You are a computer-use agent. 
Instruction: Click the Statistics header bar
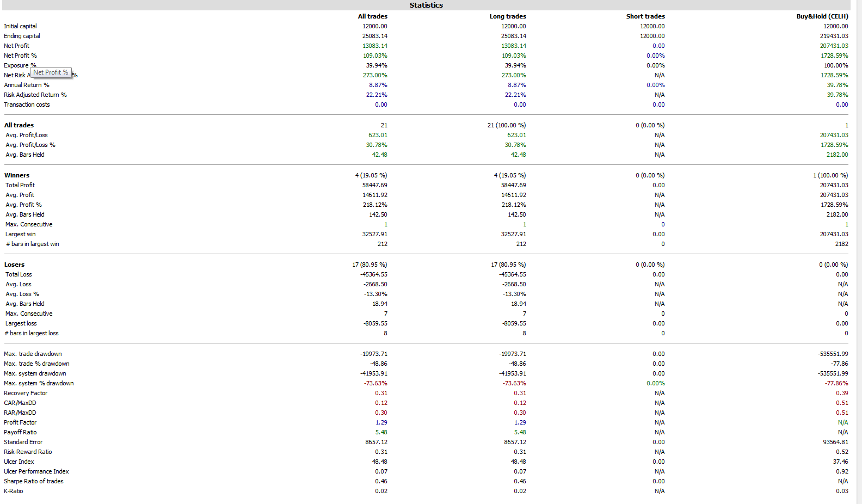(426, 5)
